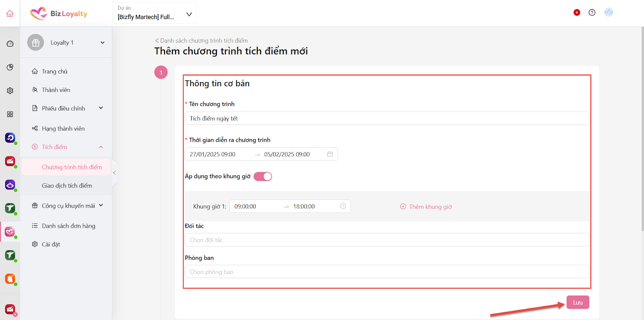
Task: Collapse the sidebar using the side chevron handle
Action: click(x=115, y=172)
